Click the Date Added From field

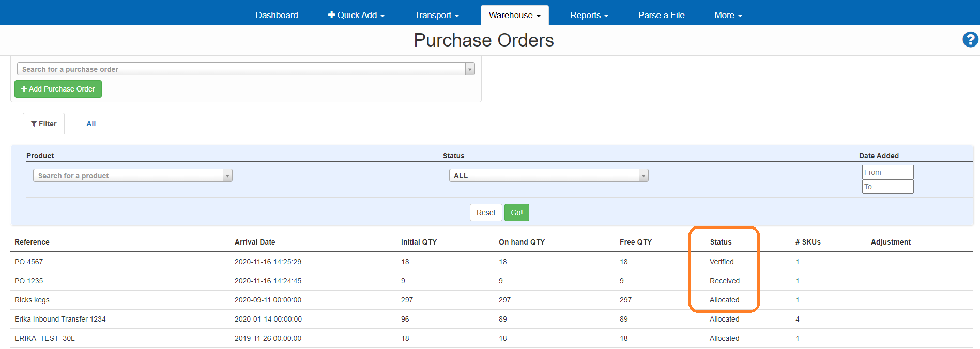click(x=887, y=172)
